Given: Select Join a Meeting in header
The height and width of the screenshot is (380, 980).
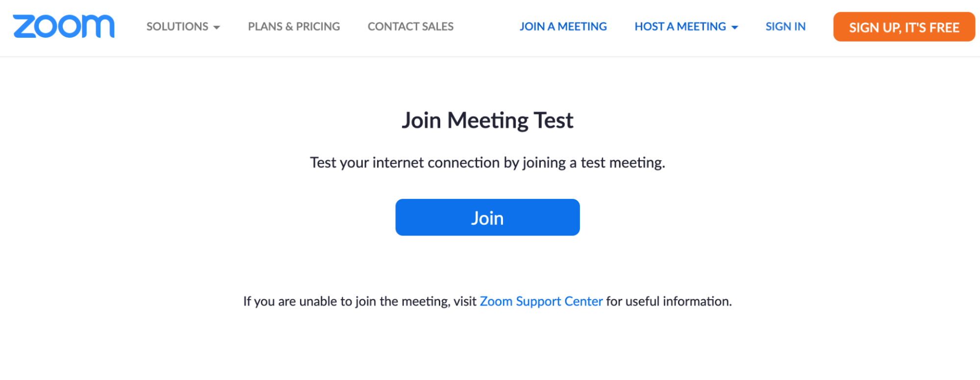Looking at the screenshot, I should [x=563, y=26].
